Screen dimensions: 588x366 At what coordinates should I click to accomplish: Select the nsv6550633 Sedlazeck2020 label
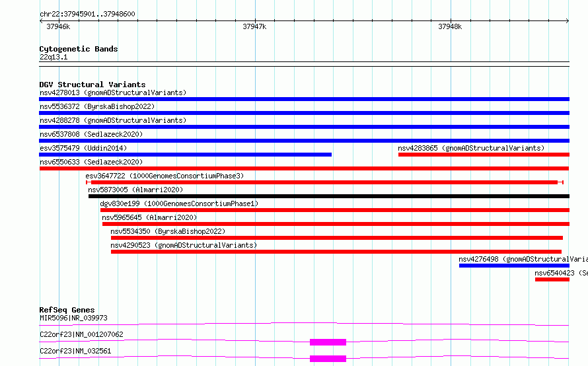coord(91,162)
